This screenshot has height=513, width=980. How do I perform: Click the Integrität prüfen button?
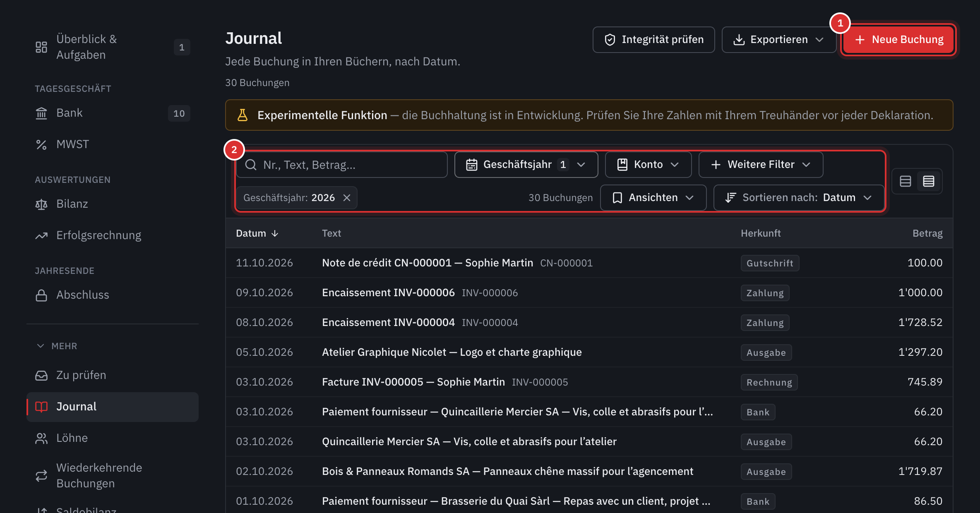(653, 40)
